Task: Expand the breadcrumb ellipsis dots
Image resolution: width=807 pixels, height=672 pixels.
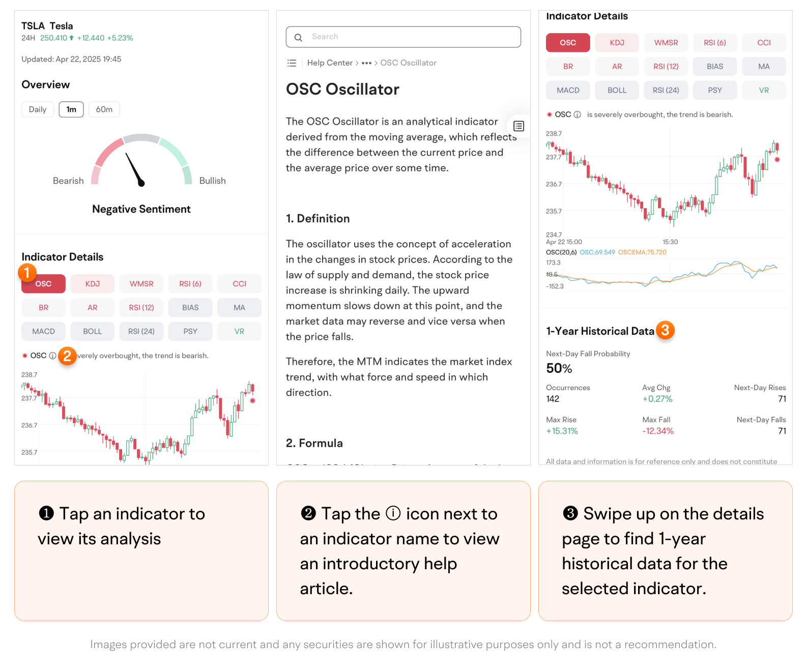Action: click(366, 63)
